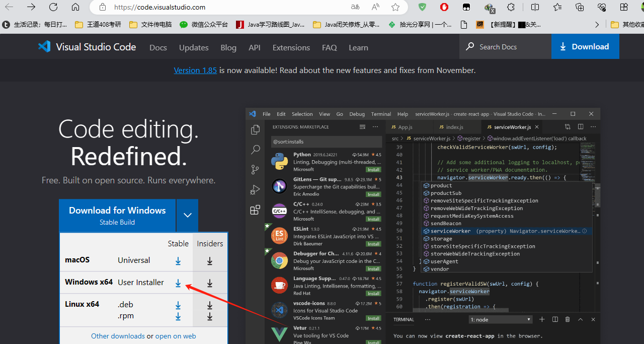Click the 'macOS' row label
This screenshot has height=344, width=644.
[x=77, y=260]
